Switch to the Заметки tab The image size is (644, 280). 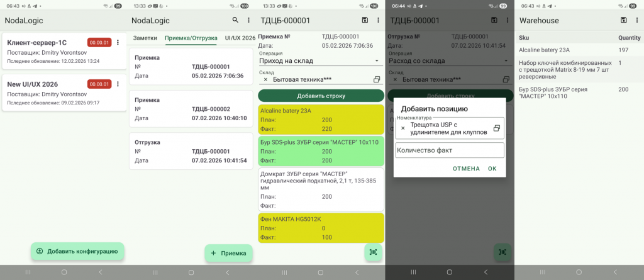(145, 38)
